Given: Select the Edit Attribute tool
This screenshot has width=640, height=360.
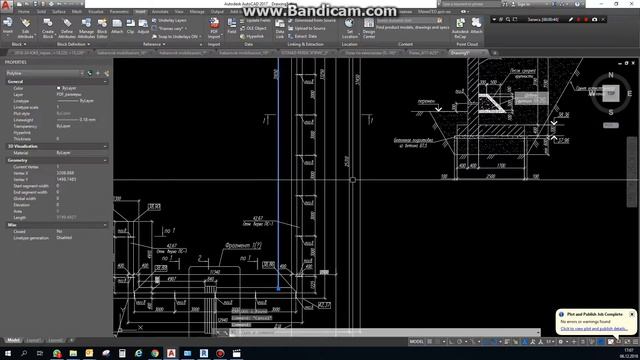Looking at the screenshot, I should (x=25, y=28).
